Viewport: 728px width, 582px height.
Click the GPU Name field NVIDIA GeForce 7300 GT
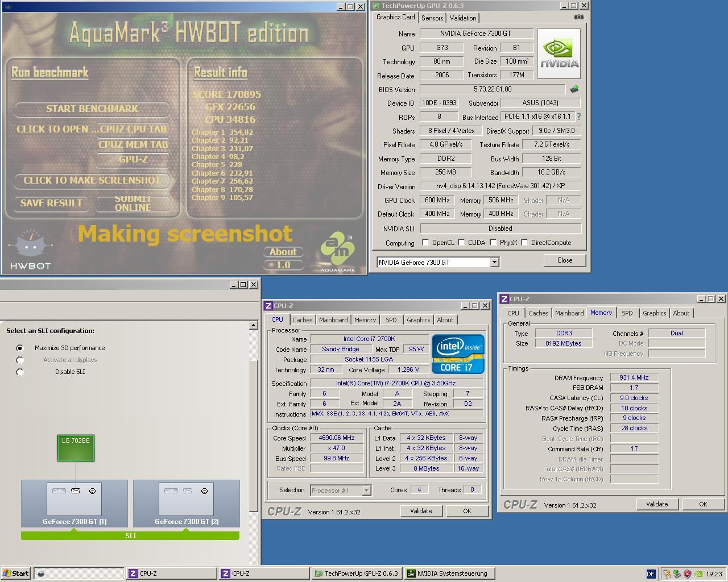pyautogui.click(x=477, y=34)
